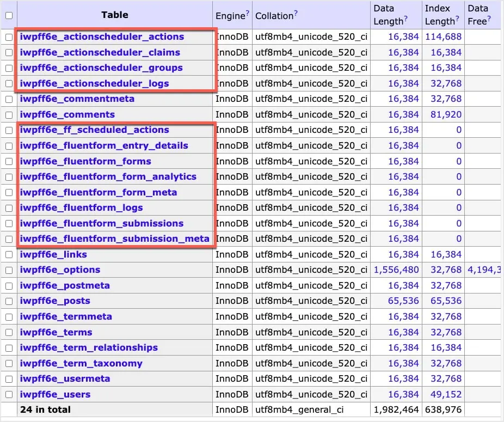Check the iwpff6e_actionscheduler_actions row checkbox
The height and width of the screenshot is (422, 504).
[x=8, y=37]
